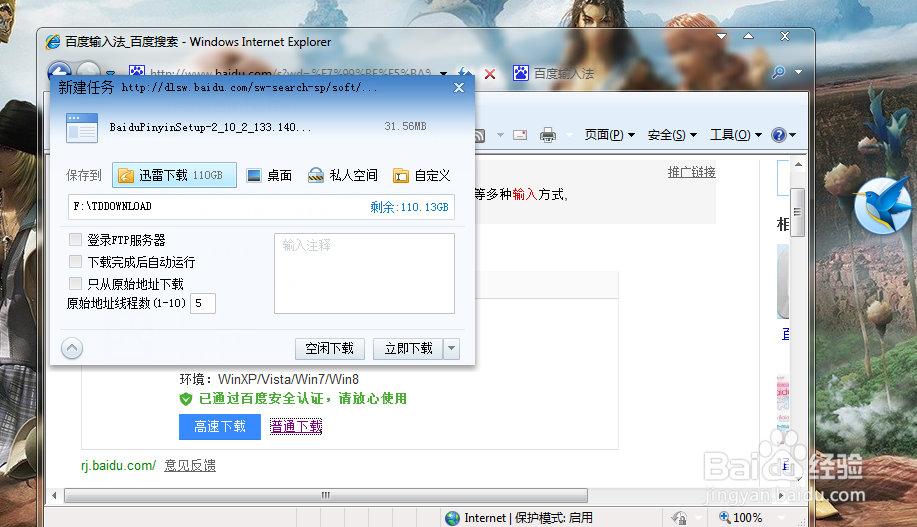Click vertical scrollbar up arrow

pos(798,164)
